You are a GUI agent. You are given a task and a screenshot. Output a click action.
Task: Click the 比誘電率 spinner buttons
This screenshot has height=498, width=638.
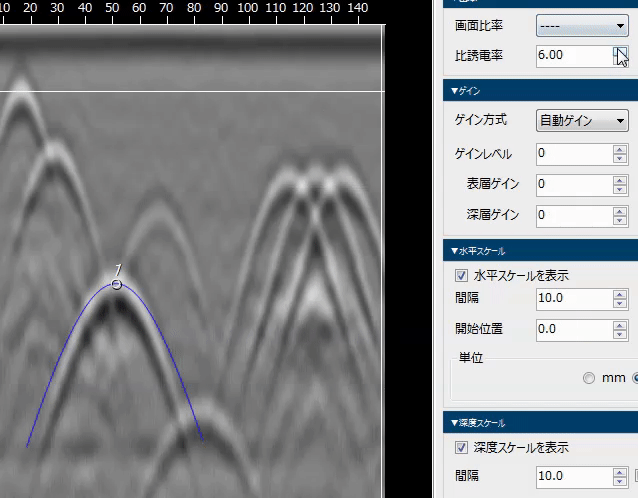620,56
